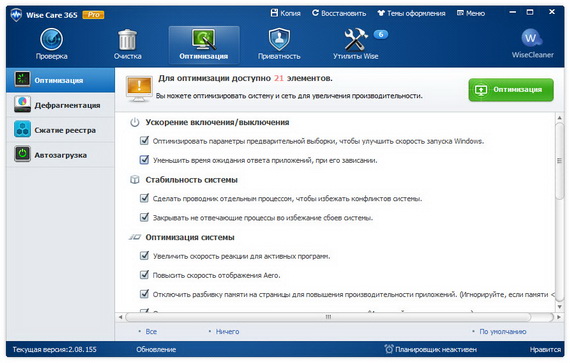Screen dimensions: 570x363
Task: Click Восстановить restore button
Action: click(339, 13)
